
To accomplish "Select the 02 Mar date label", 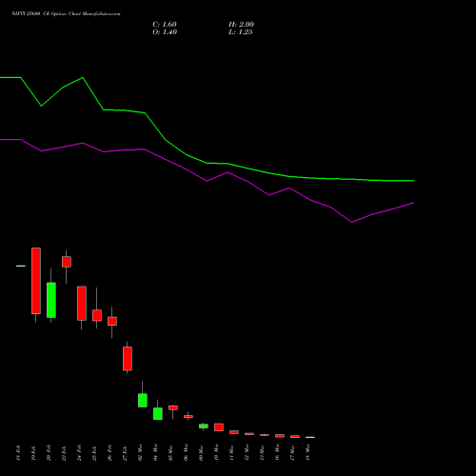I will (140, 453).
